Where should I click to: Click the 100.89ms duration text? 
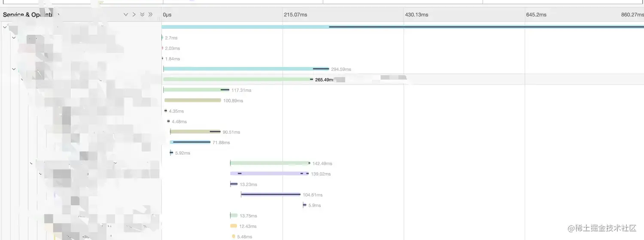pyautogui.click(x=233, y=101)
